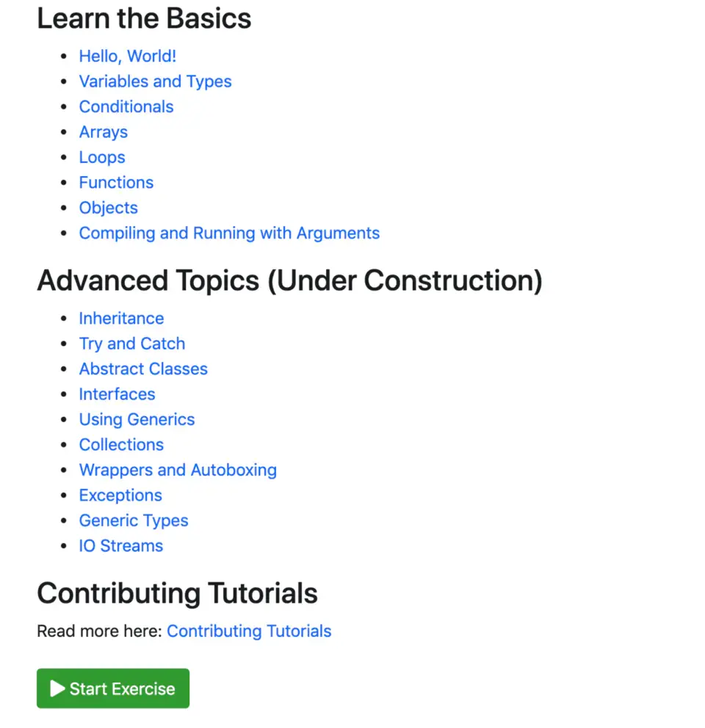Open the IO Streams tutorial

[121, 546]
